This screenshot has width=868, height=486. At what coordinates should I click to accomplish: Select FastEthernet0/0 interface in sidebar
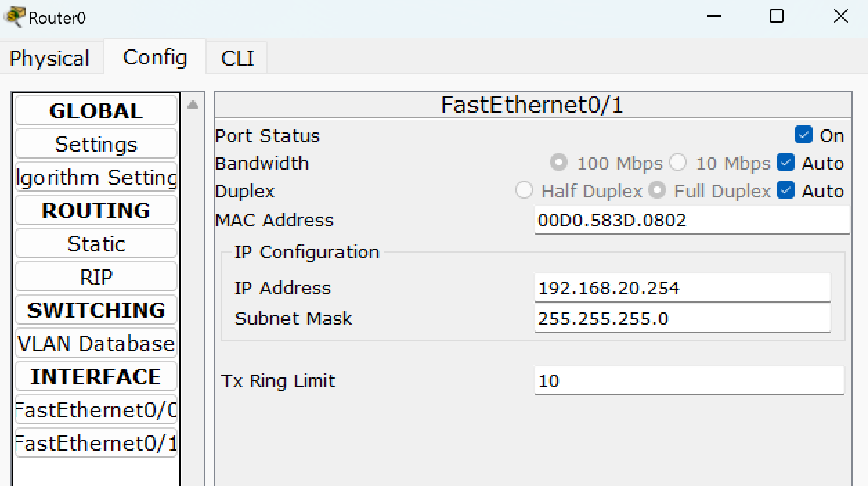pyautogui.click(x=96, y=410)
